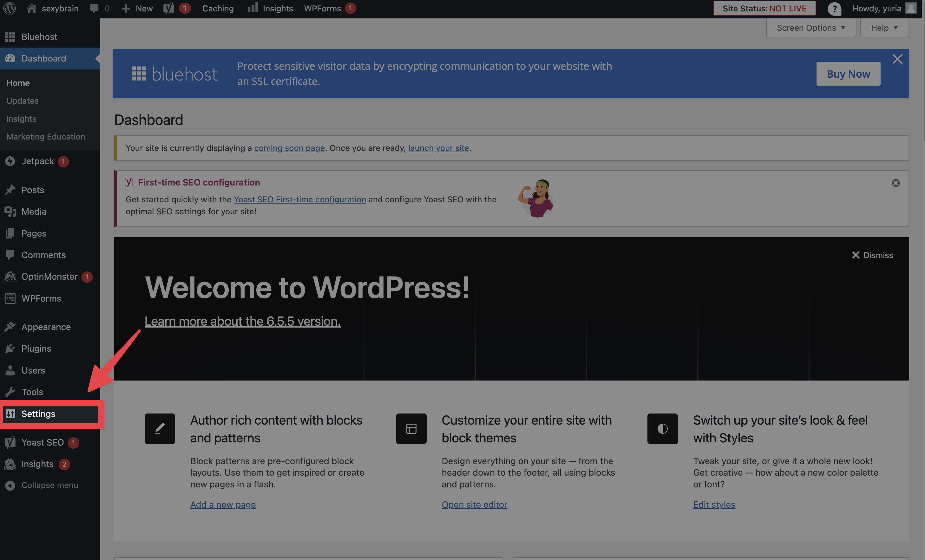
Task: Click the WordPress logo in admin bar
Action: click(10, 8)
